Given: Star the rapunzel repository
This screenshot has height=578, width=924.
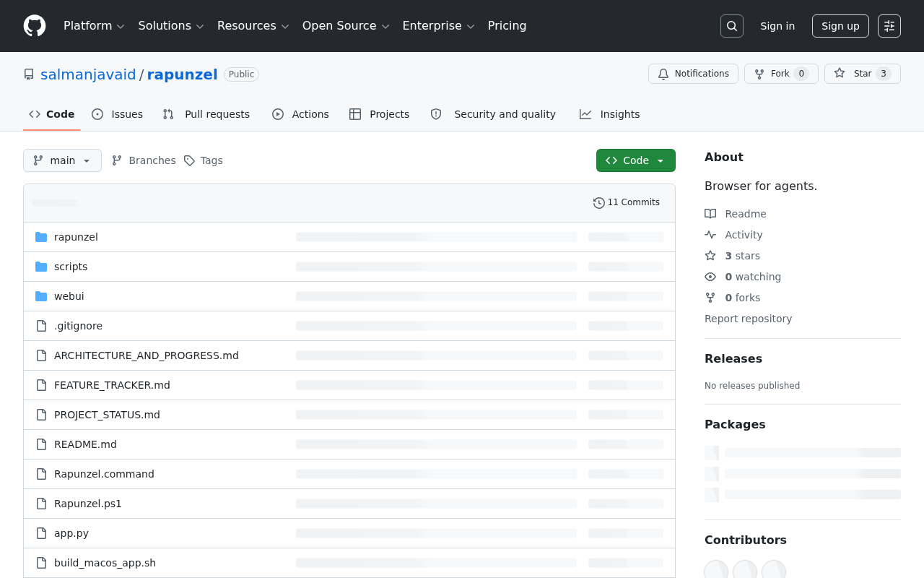Looking at the screenshot, I should (863, 74).
